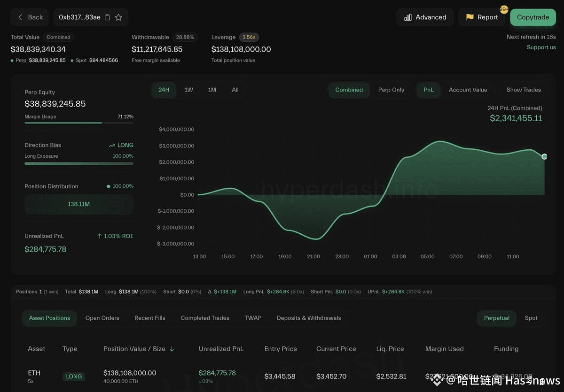Switch chart to Perp Only

[391, 90]
